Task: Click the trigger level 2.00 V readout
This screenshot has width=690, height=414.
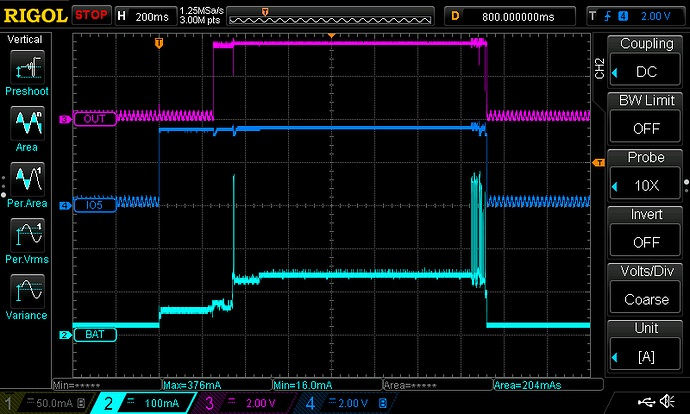Action: point(655,16)
